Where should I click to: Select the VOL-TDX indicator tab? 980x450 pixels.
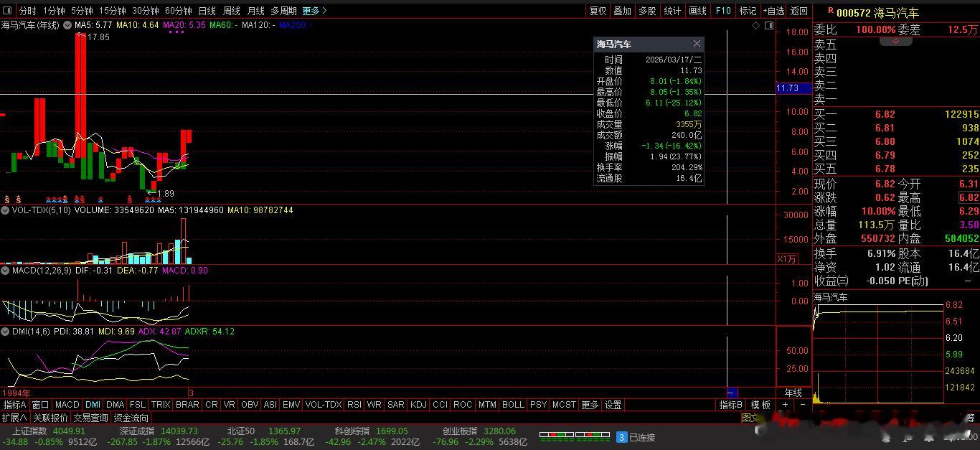click(324, 405)
